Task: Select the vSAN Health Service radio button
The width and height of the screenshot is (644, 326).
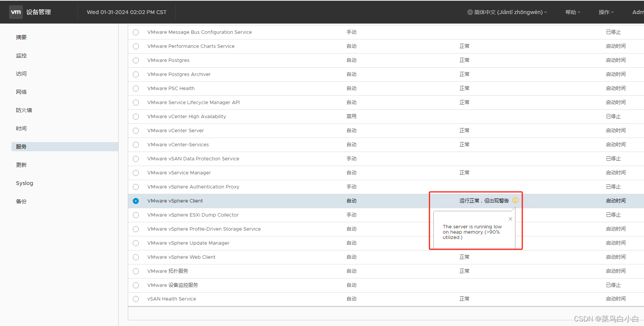Action: tap(136, 299)
